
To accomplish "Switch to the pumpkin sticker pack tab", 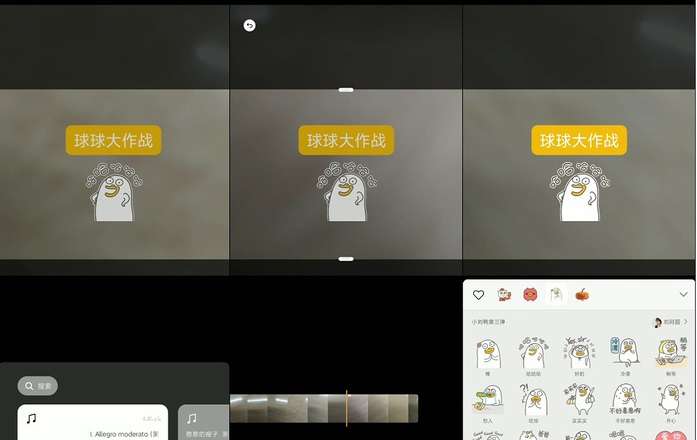I will [x=582, y=295].
